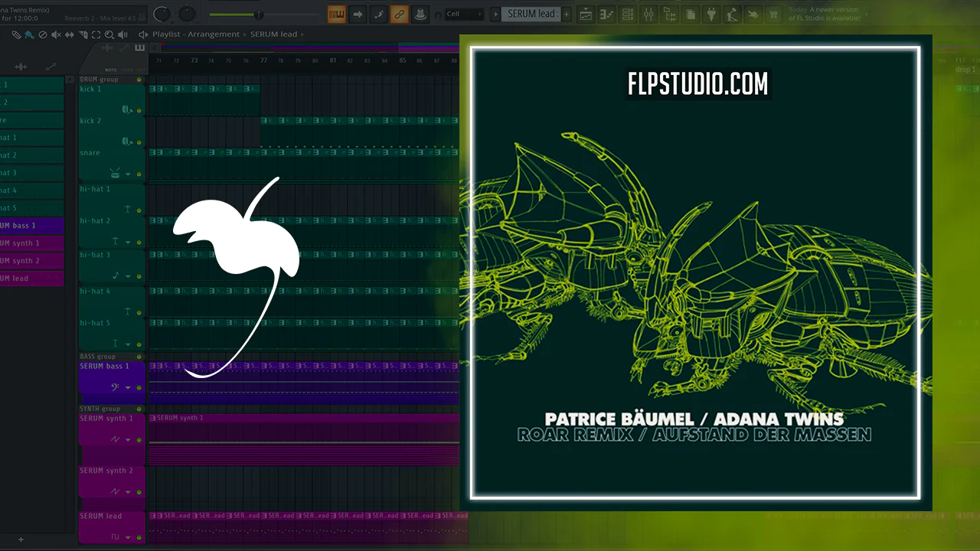The image size is (980, 551).
Task: Click the paperclip icon in playlist toolbar
Action: (x=16, y=34)
